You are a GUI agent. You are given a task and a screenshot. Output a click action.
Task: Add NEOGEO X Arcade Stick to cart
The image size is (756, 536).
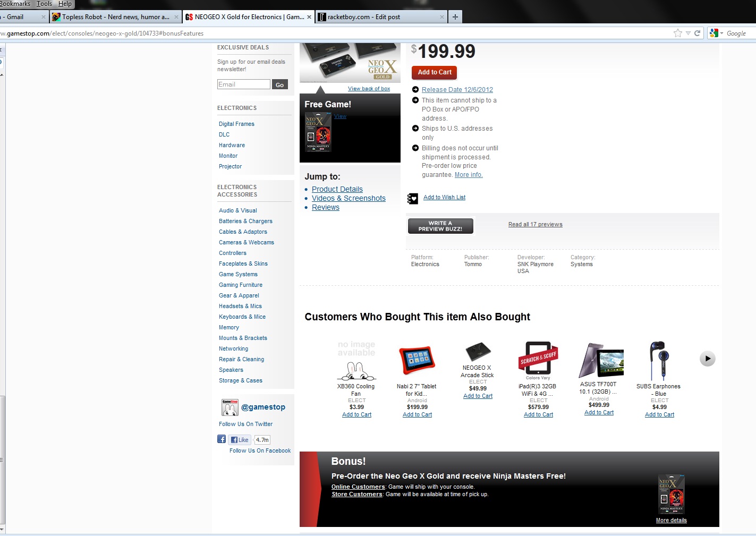(478, 396)
